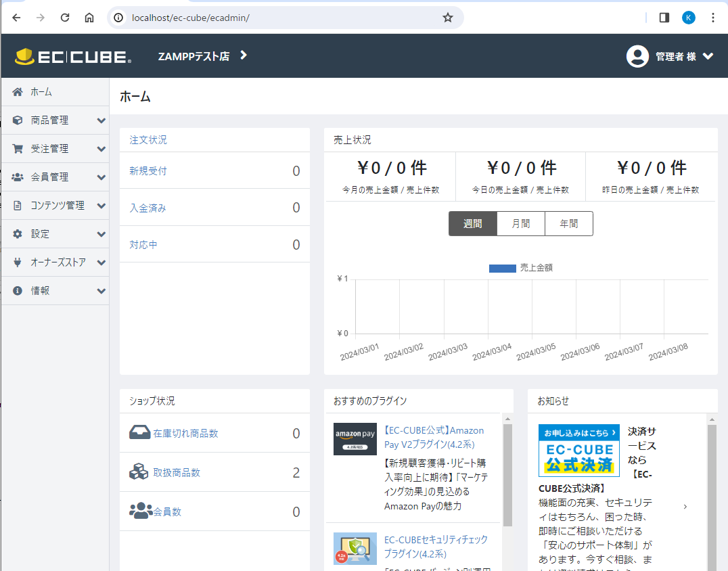
Task: Click the 受注管理 shopping cart icon
Action: [x=18, y=149]
